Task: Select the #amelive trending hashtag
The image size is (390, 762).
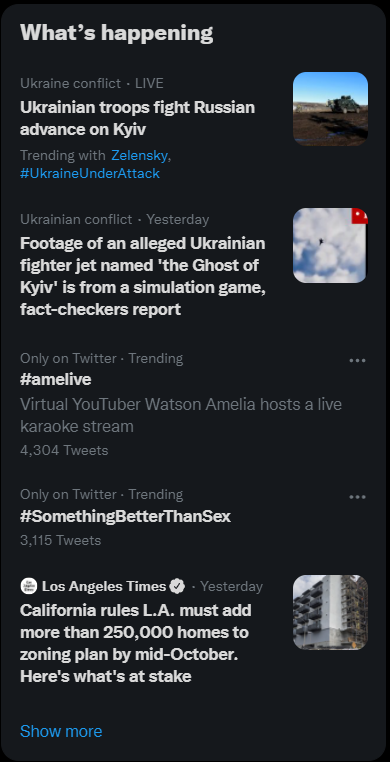Action: (56, 380)
